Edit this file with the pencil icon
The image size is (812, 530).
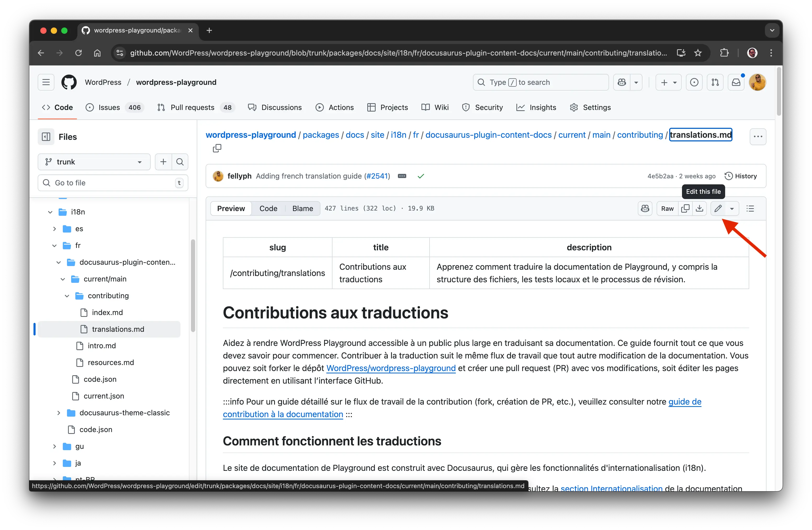[719, 208]
